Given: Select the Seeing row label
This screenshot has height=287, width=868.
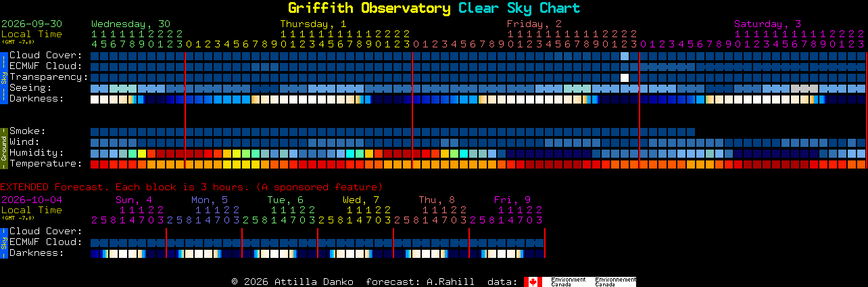Looking at the screenshot, I should click(x=31, y=88).
